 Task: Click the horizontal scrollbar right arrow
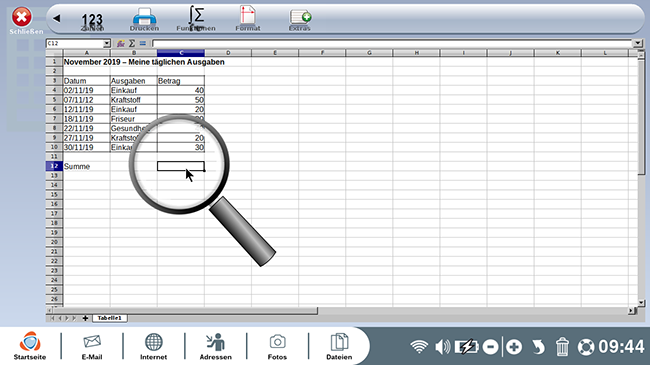click(x=632, y=310)
